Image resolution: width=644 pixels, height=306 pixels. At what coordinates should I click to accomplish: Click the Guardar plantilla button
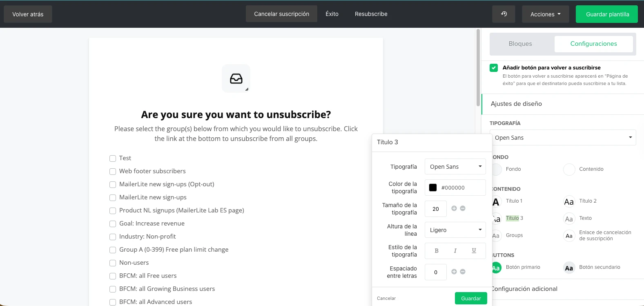pyautogui.click(x=607, y=14)
